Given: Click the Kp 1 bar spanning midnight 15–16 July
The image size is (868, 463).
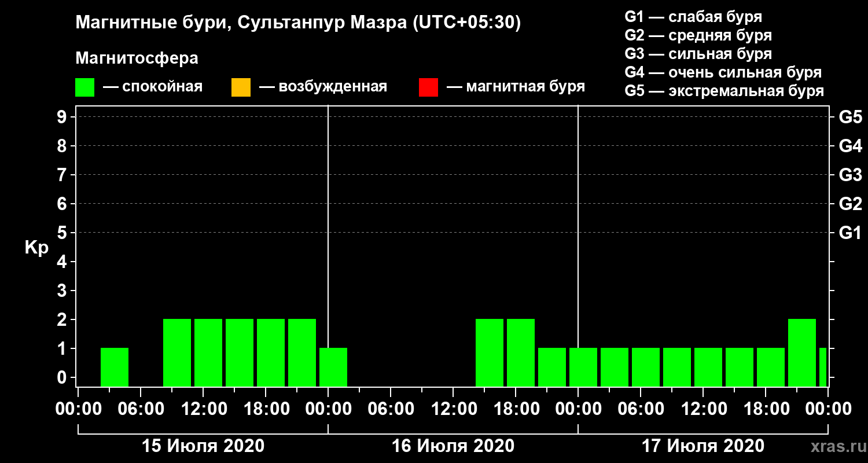Looking at the screenshot, I should [x=333, y=367].
